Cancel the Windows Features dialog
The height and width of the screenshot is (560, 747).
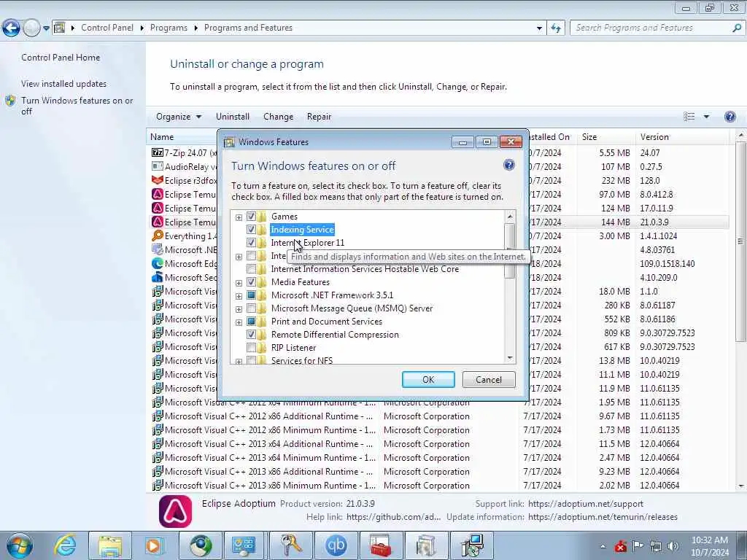tap(489, 379)
